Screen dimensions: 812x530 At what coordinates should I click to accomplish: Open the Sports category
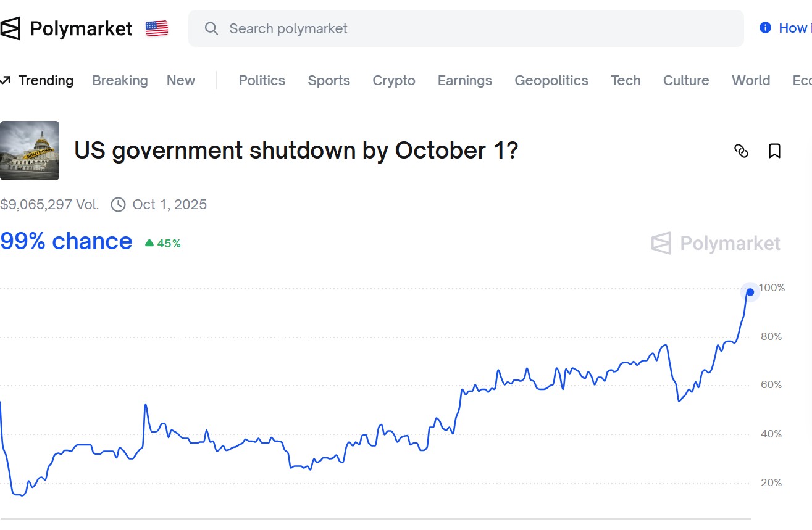(329, 80)
